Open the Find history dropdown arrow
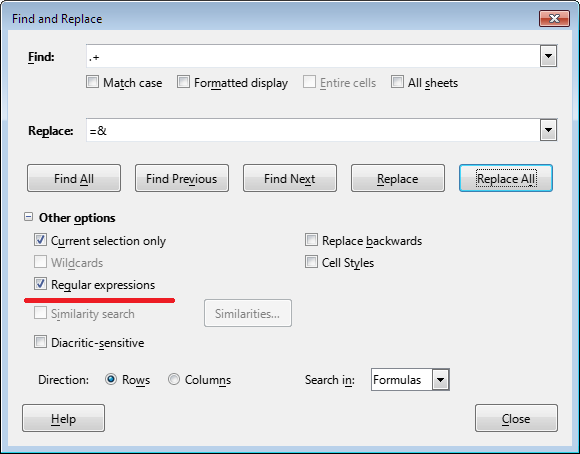Viewport: 580px width, 454px height. tap(548, 56)
